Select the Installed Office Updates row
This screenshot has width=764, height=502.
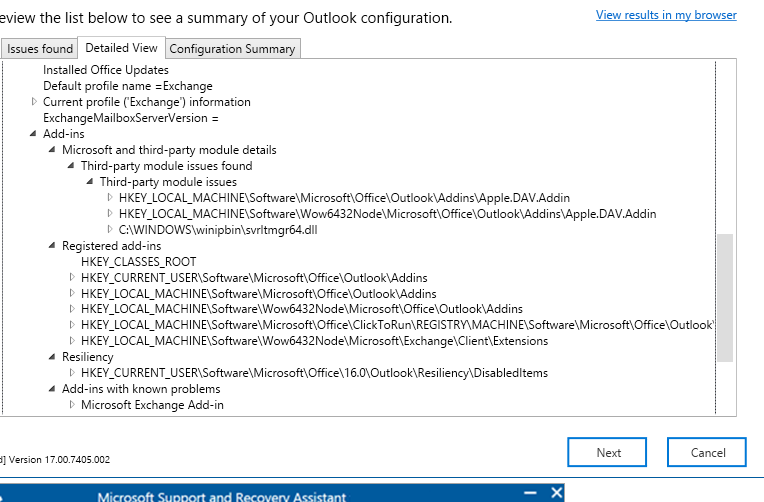tap(106, 70)
